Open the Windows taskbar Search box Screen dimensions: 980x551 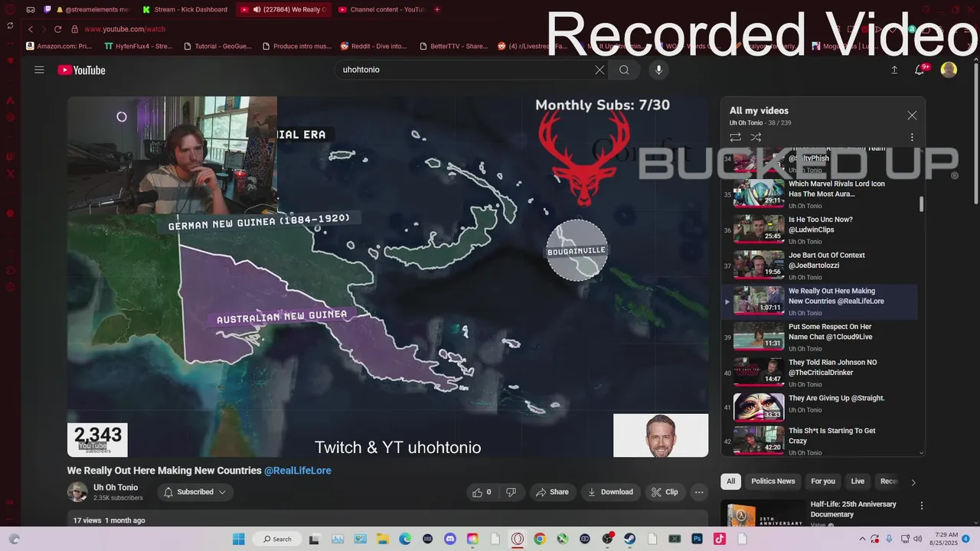276,539
